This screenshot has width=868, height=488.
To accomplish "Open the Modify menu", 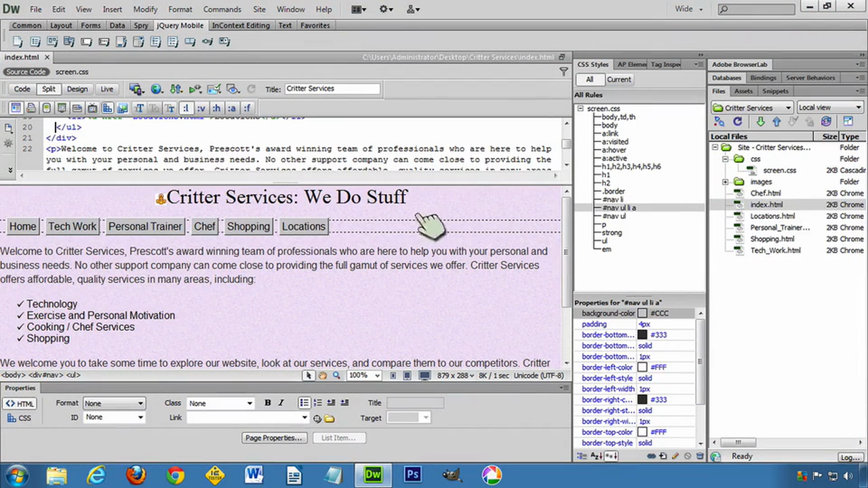I will click(x=145, y=9).
